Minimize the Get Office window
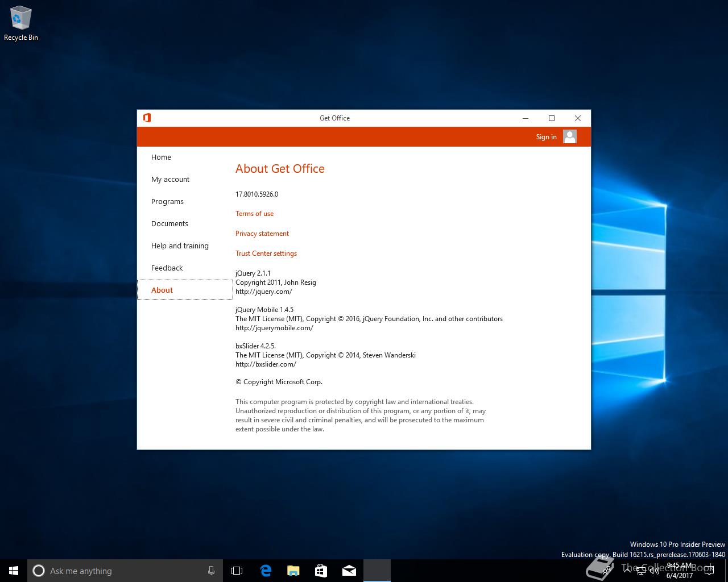The width and height of the screenshot is (728, 582). coord(526,118)
